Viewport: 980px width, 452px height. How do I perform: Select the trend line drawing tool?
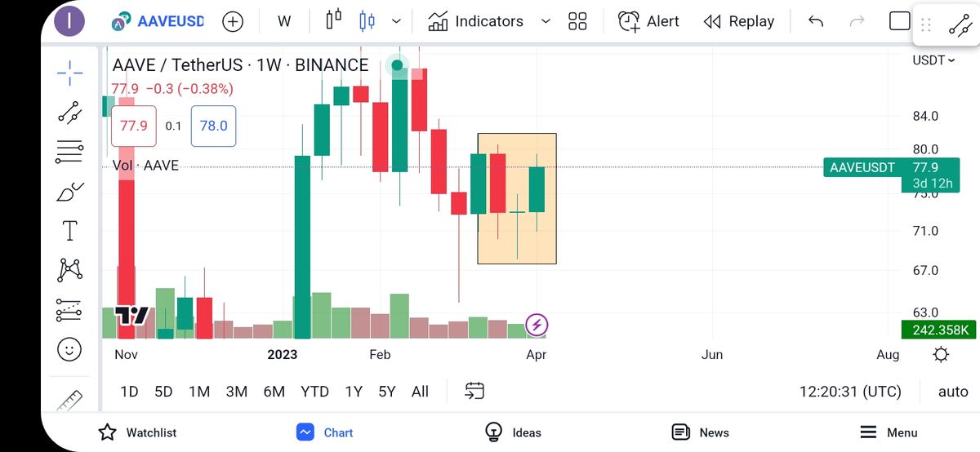tap(70, 112)
